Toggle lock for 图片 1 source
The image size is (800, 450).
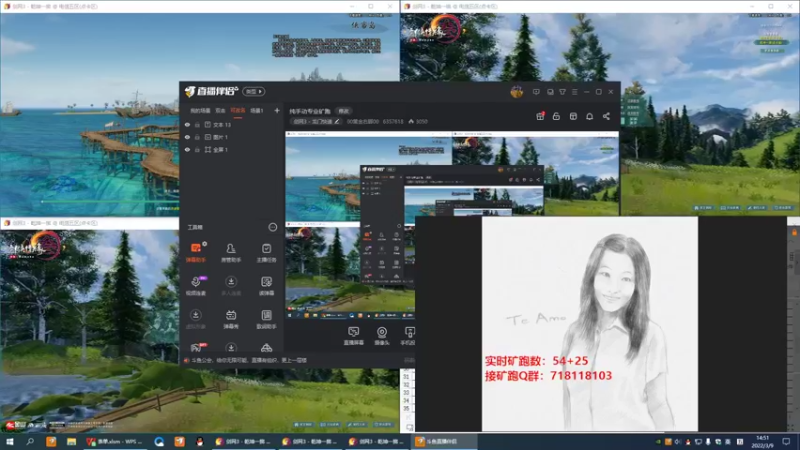point(197,137)
